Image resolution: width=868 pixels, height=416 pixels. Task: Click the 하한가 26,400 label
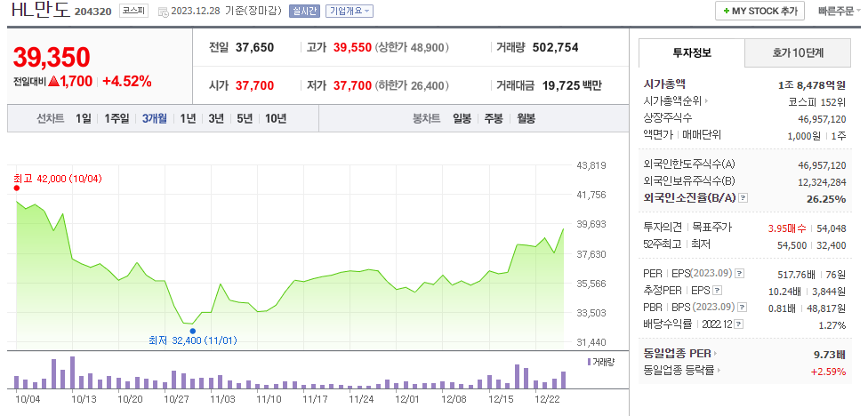tap(412, 85)
